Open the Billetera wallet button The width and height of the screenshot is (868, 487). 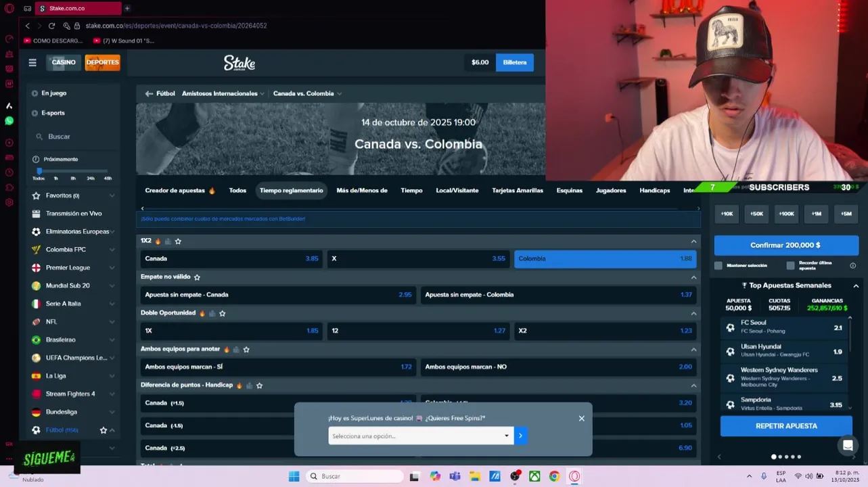pyautogui.click(x=515, y=62)
